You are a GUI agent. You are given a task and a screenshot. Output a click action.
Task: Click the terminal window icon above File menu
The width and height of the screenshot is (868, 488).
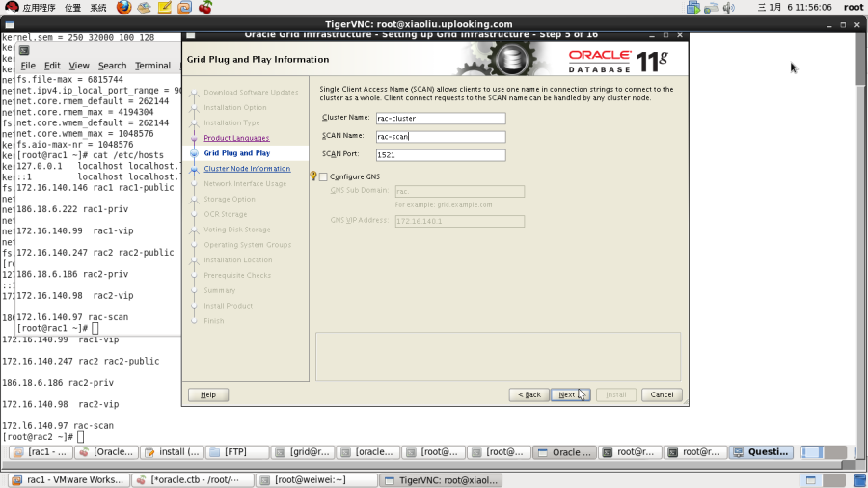point(24,50)
